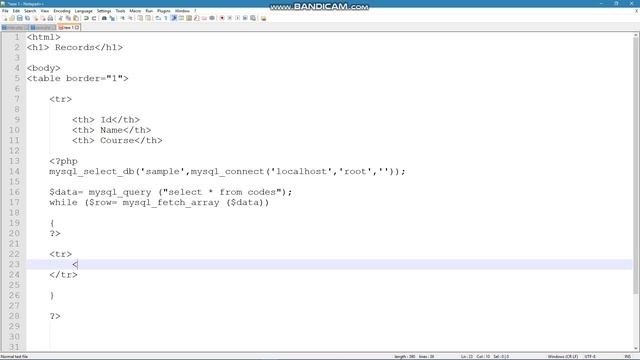Open the Settings menu
The width and height of the screenshot is (640, 360).
tap(104, 11)
